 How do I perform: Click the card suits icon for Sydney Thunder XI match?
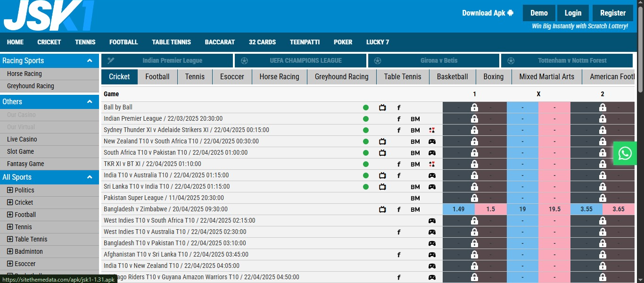pyautogui.click(x=432, y=130)
